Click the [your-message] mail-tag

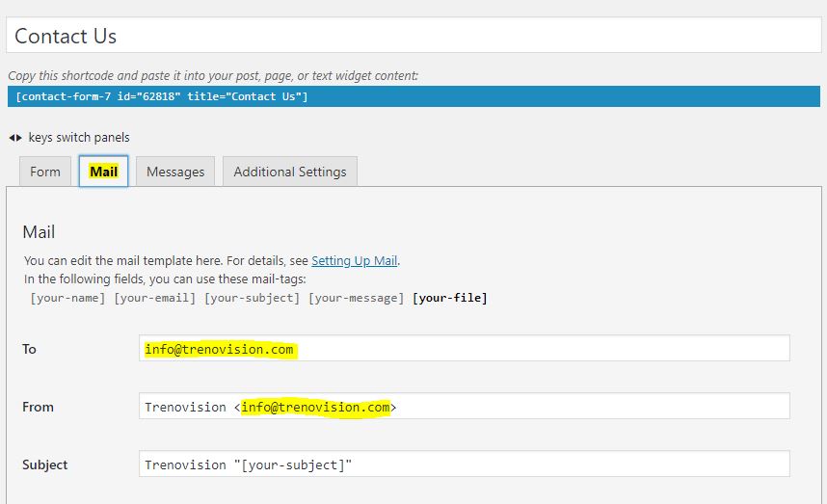[x=356, y=298]
